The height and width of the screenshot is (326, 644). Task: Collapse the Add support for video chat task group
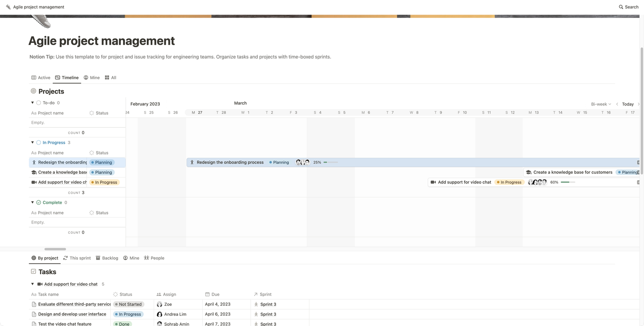(32, 284)
